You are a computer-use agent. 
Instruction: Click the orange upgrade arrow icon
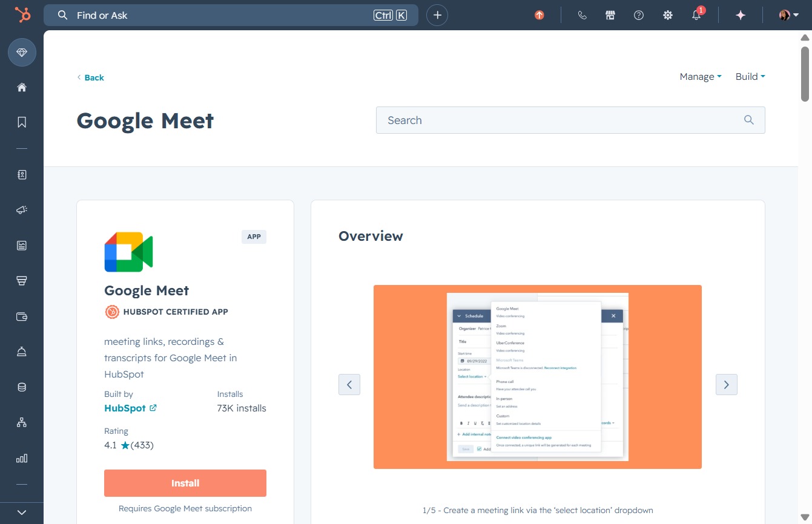(x=540, y=15)
